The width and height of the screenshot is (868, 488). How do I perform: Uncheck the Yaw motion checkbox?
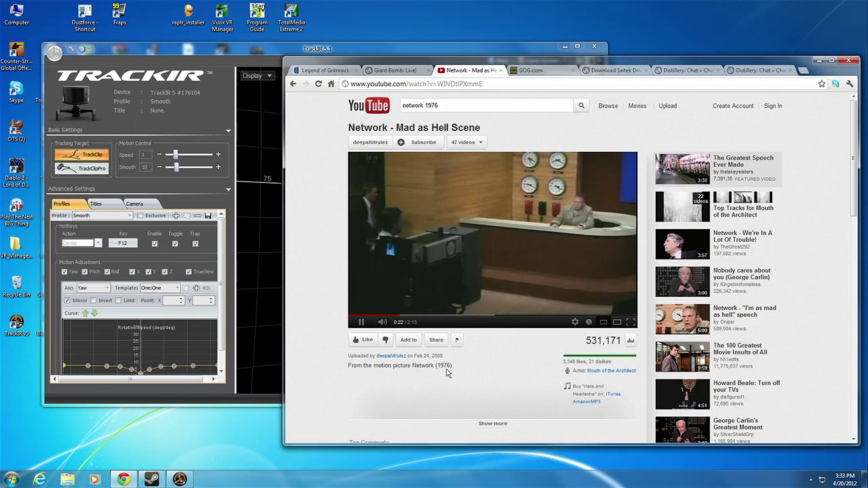click(x=64, y=272)
